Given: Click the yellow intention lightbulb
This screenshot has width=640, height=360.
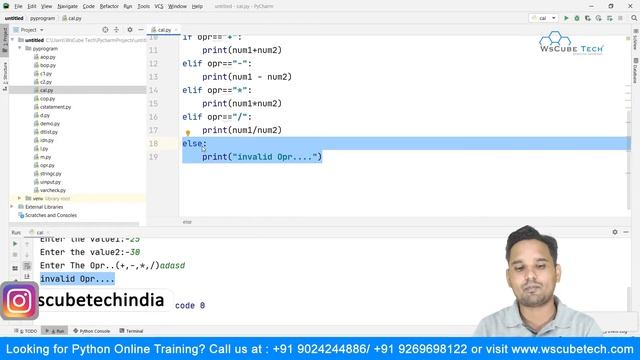Looking at the screenshot, I should (188, 133).
